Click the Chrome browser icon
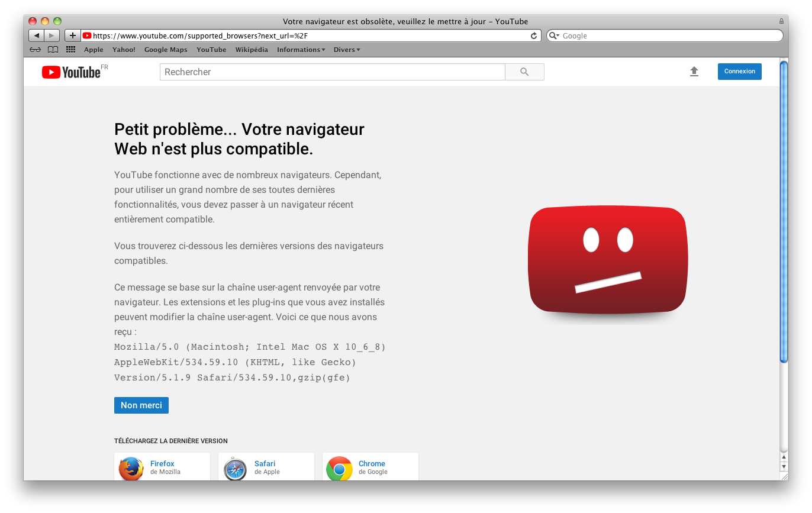The height and width of the screenshot is (513, 812). 339,469
